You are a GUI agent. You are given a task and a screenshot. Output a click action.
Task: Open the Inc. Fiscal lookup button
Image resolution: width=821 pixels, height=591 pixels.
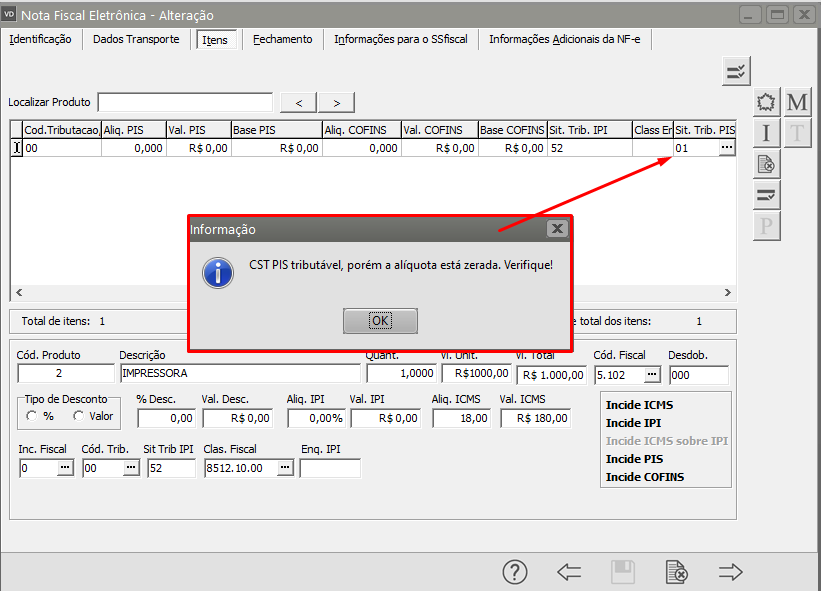64,468
